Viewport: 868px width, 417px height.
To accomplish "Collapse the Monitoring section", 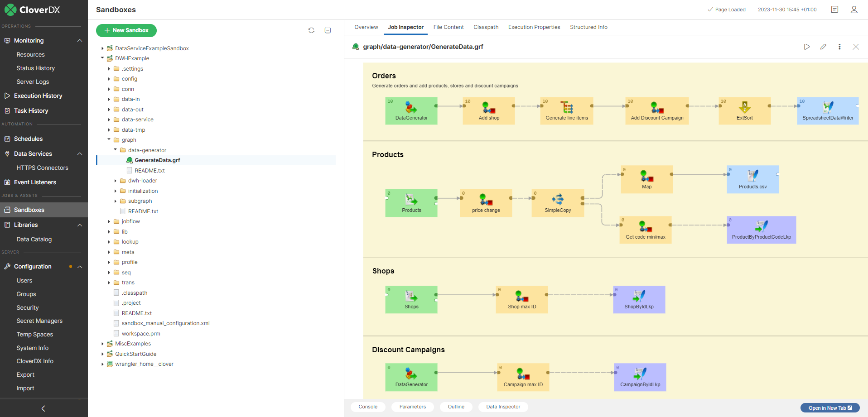I will coord(80,40).
